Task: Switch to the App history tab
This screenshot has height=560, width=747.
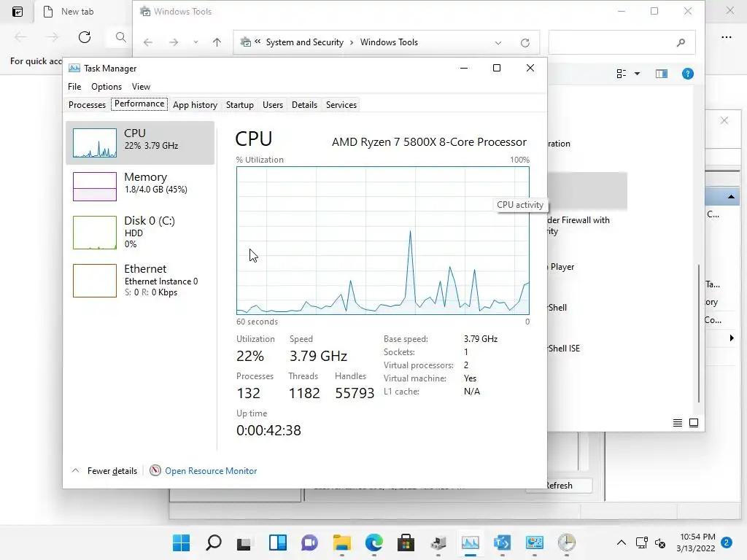Action: coord(195,105)
